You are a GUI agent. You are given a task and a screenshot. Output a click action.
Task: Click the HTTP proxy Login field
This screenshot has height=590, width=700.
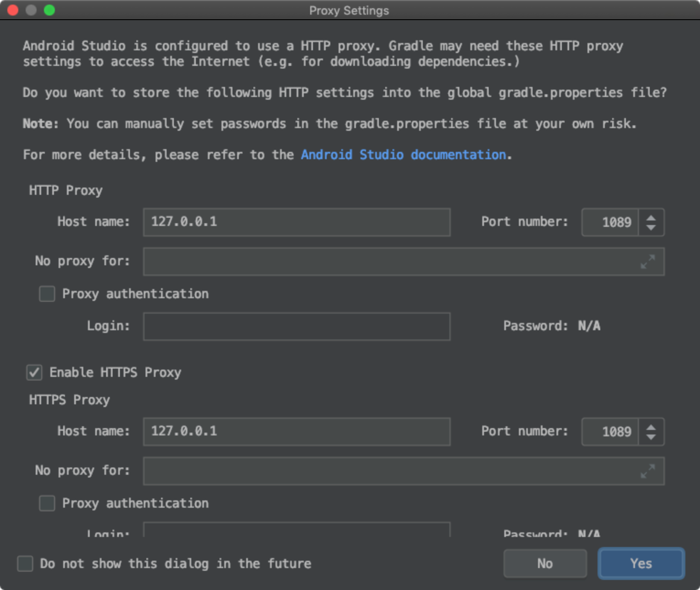[x=296, y=326]
